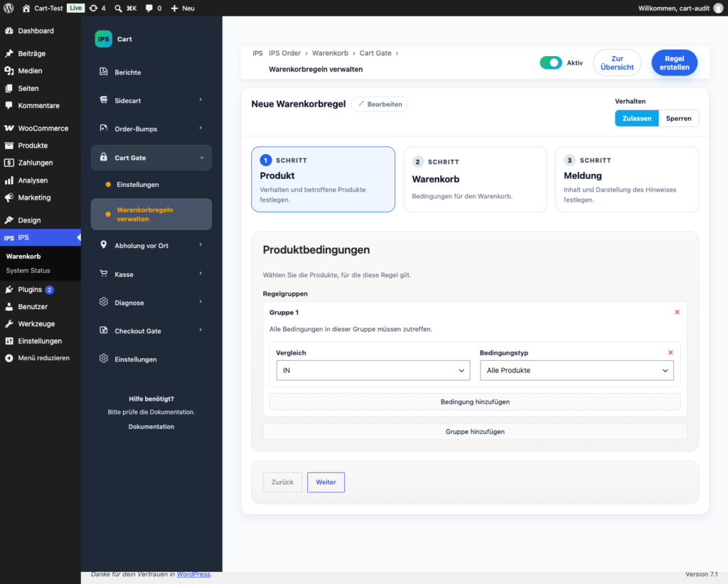The image size is (728, 584).
Task: Click Gruppe hinzufügen
Action: 475,431
